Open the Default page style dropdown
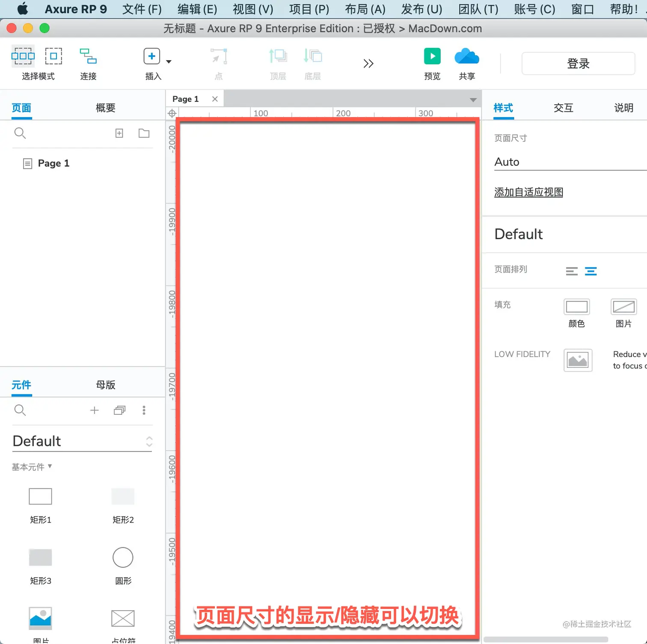This screenshot has height=644, width=647. (570, 234)
